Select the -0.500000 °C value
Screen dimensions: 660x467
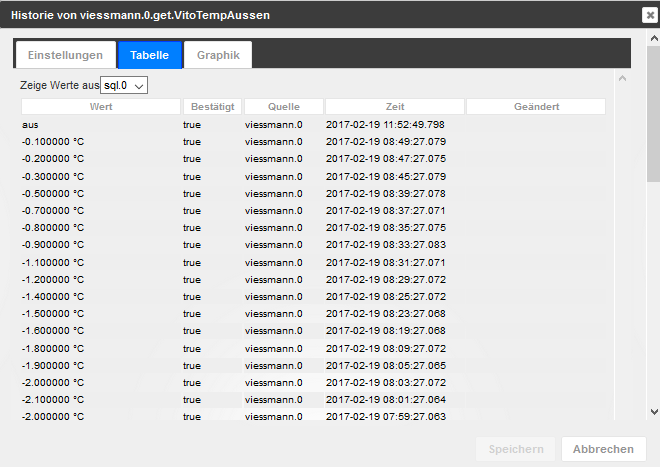tap(53, 194)
